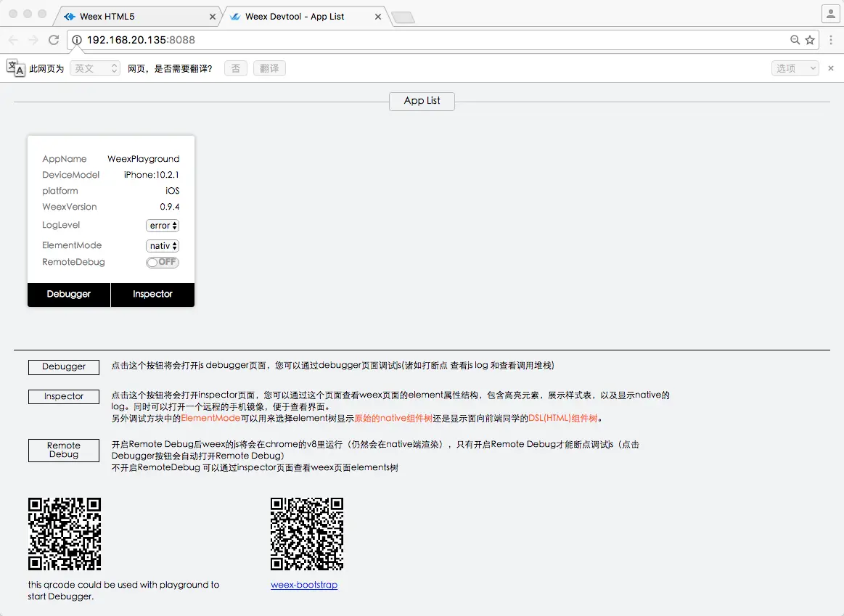Click the iOS platform value

[172, 191]
